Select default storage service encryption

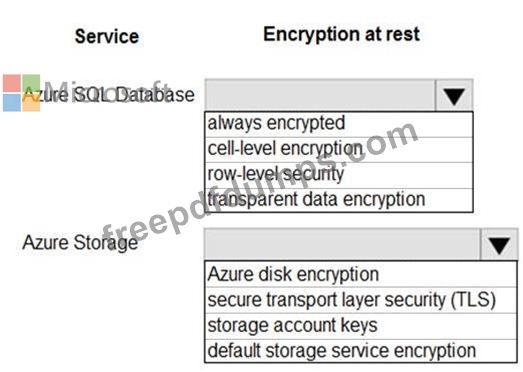point(361,351)
